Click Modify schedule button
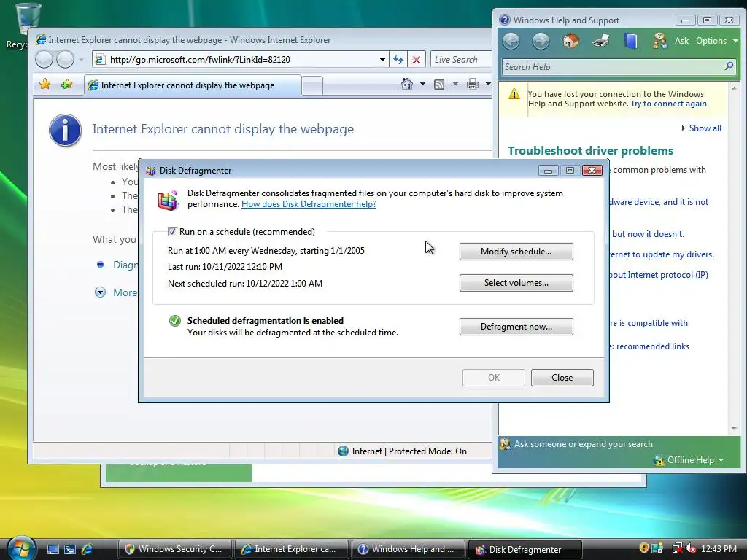 pos(516,252)
